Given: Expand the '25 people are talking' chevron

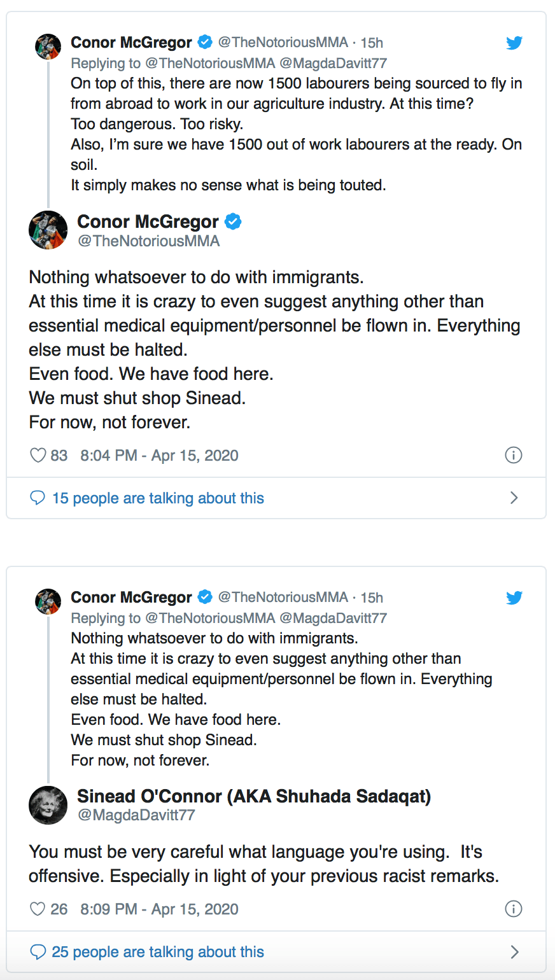Looking at the screenshot, I should (514, 952).
